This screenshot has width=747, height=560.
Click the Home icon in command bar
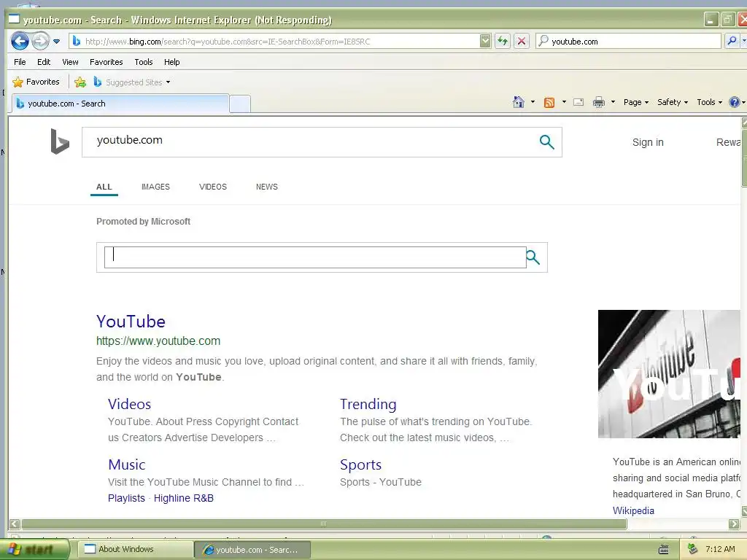point(519,102)
